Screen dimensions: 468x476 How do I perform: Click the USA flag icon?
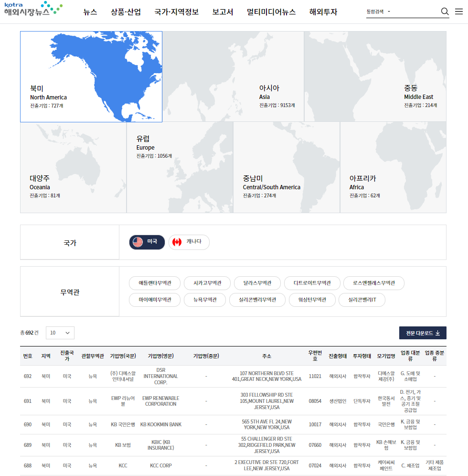point(138,242)
